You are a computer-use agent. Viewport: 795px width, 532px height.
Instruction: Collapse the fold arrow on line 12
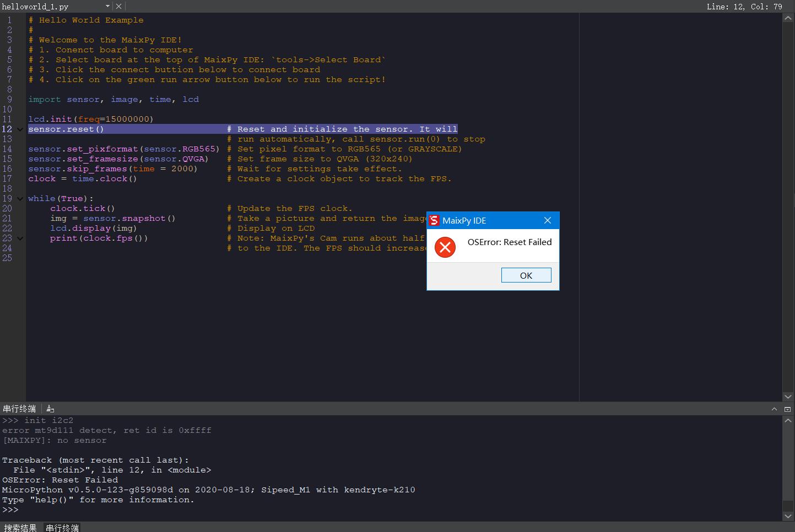coord(20,129)
